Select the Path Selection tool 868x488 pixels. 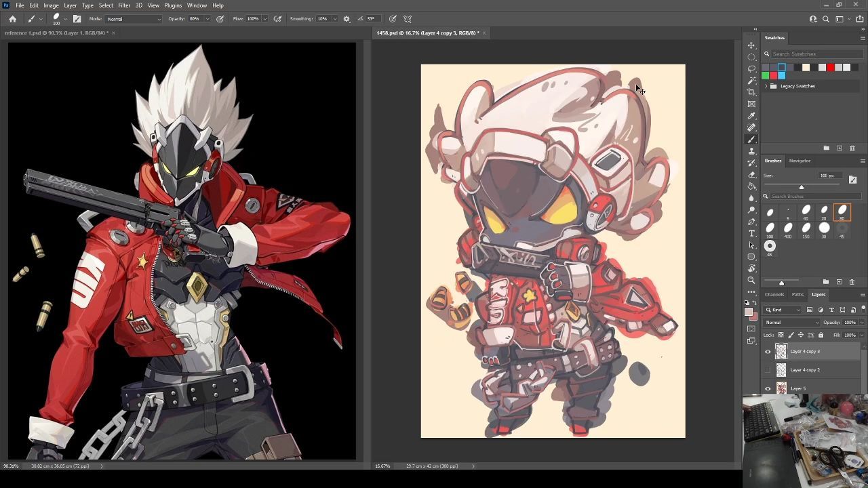tap(751, 245)
